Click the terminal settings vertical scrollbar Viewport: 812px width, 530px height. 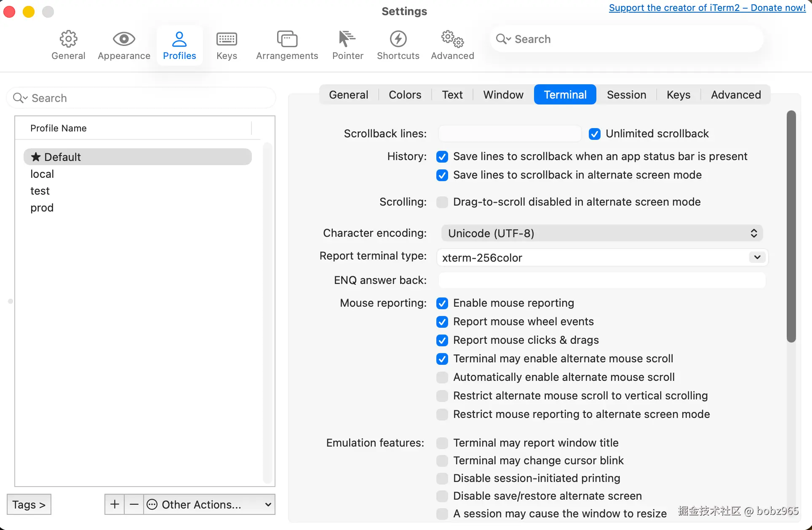click(791, 226)
